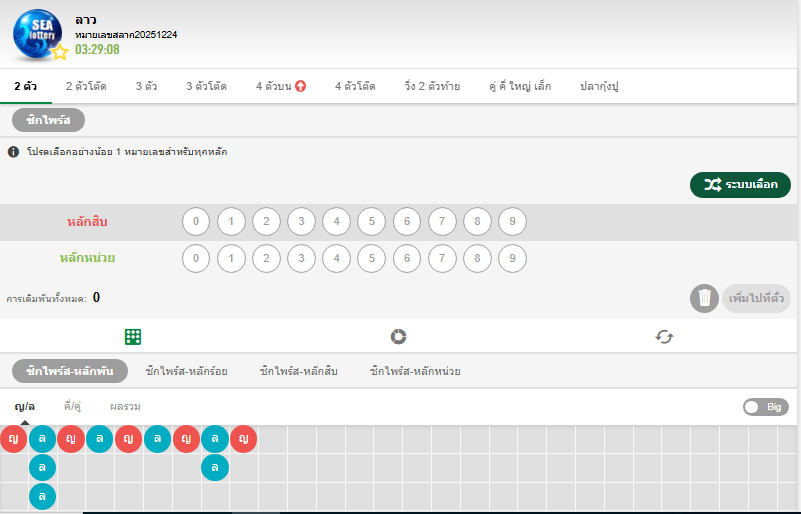Switch to the 3 ตัว tab
Image resolution: width=801 pixels, height=514 pixels.
click(x=146, y=86)
